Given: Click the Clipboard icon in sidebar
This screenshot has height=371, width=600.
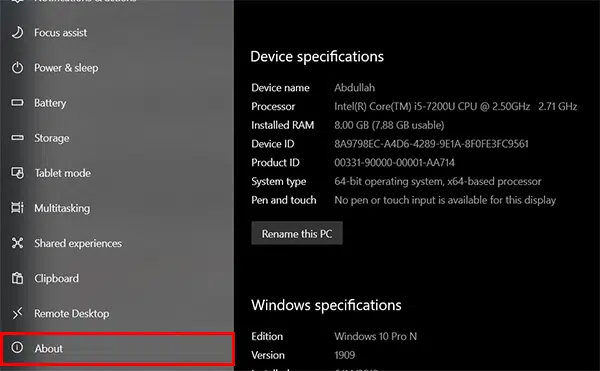Looking at the screenshot, I should (17, 278).
